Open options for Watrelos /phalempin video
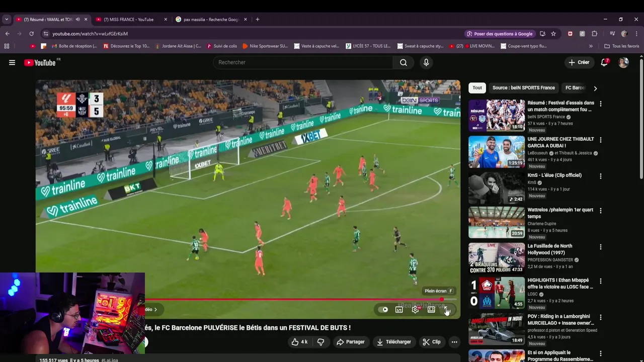644x362 pixels. click(600, 210)
